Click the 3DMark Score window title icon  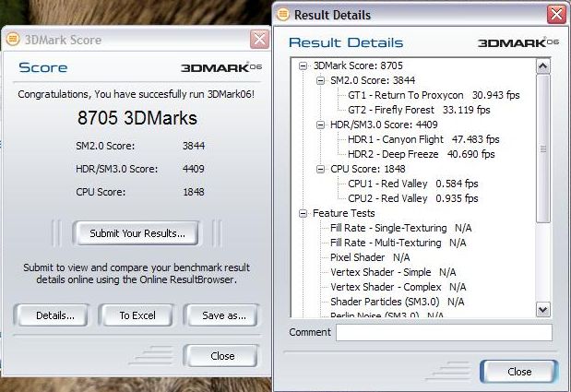pos(12,40)
